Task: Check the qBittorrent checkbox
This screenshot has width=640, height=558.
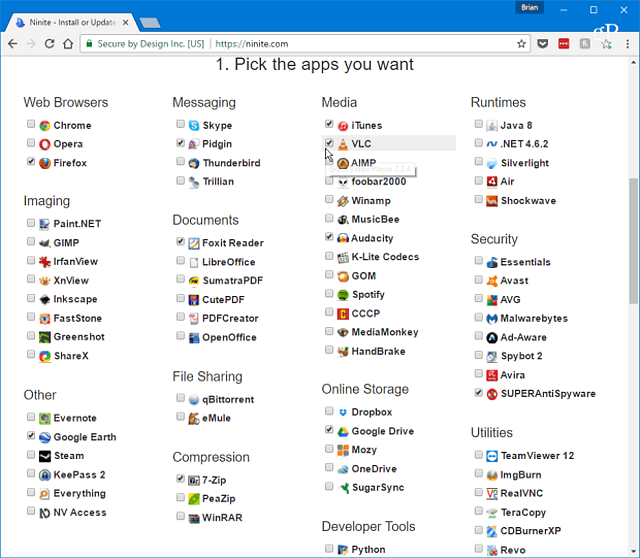Action: [180, 398]
